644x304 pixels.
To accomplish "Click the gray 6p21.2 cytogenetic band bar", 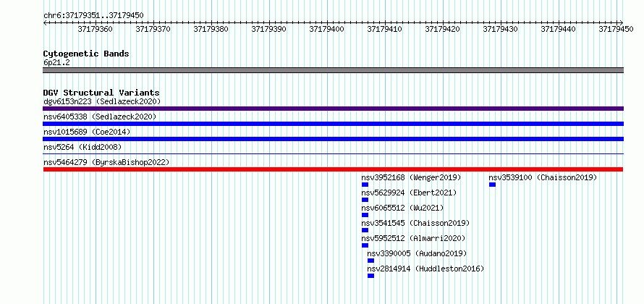I will point(333,70).
